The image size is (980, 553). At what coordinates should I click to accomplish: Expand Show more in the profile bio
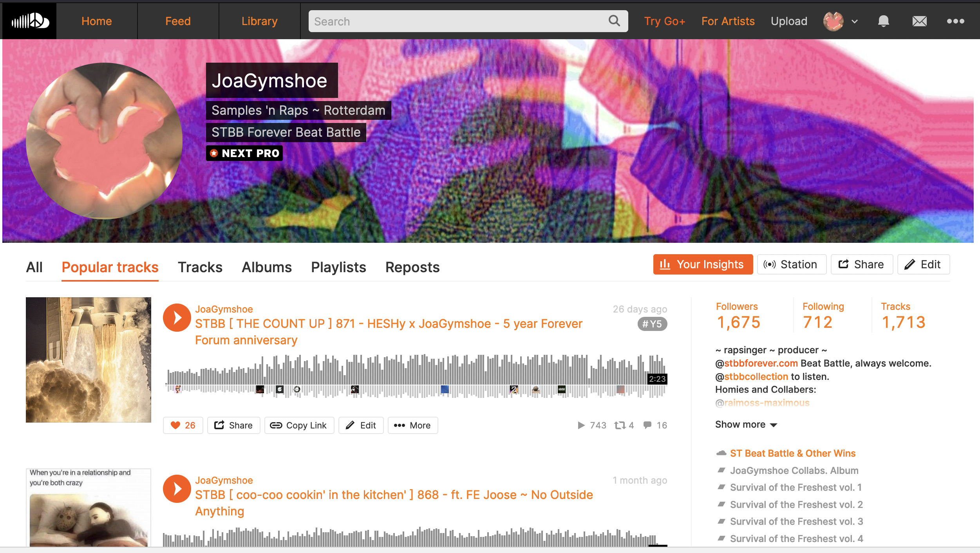[746, 425]
